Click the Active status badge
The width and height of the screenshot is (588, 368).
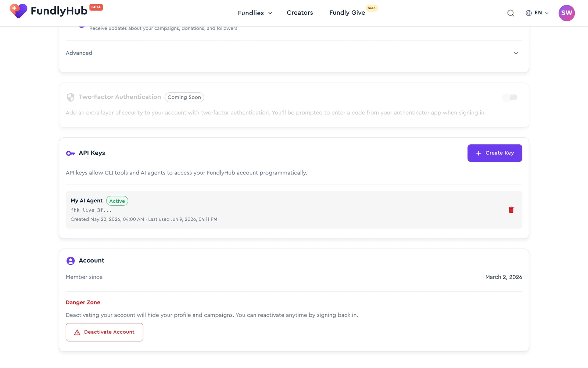coord(117,201)
